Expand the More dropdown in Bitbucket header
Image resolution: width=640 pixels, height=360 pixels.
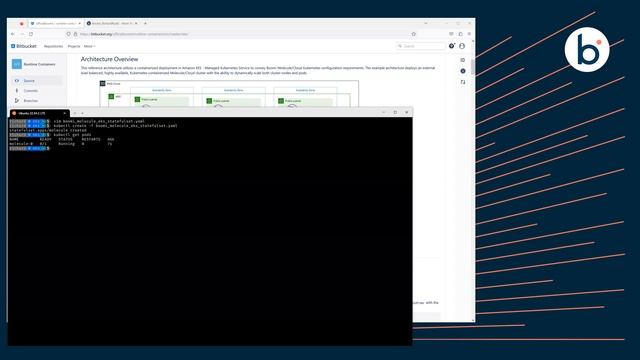coord(89,46)
